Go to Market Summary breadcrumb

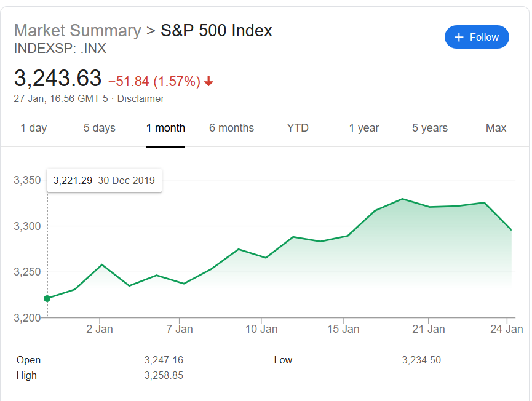pyautogui.click(x=77, y=31)
